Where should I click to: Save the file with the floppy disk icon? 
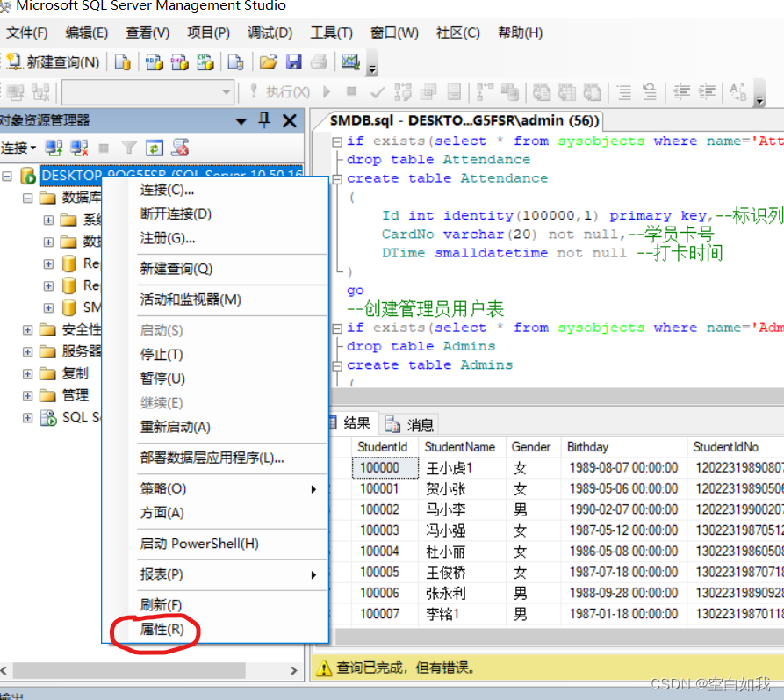click(x=293, y=62)
